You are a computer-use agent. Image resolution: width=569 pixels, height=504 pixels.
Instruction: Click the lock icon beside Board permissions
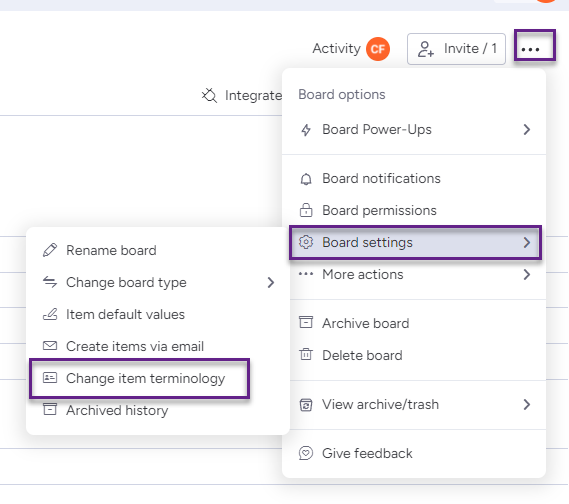[306, 210]
